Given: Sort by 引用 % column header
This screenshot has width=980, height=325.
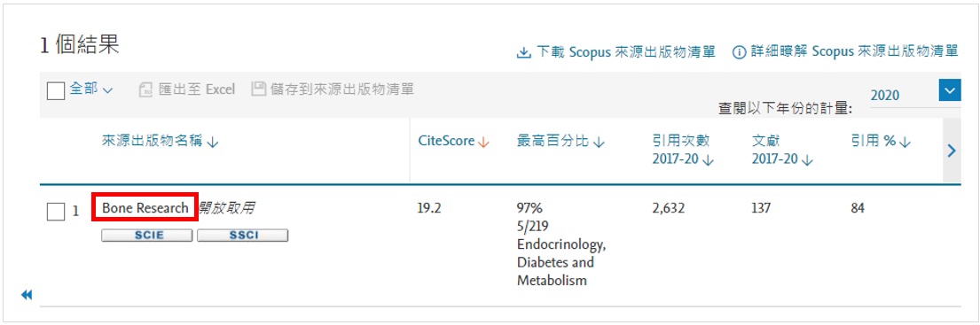Looking at the screenshot, I should click(x=882, y=142).
